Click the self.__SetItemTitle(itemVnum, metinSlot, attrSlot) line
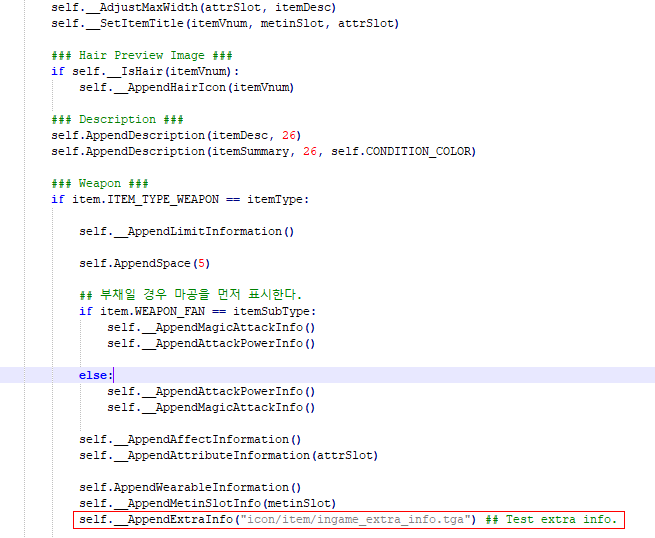Viewport: 655px width, 538px height. point(225,23)
